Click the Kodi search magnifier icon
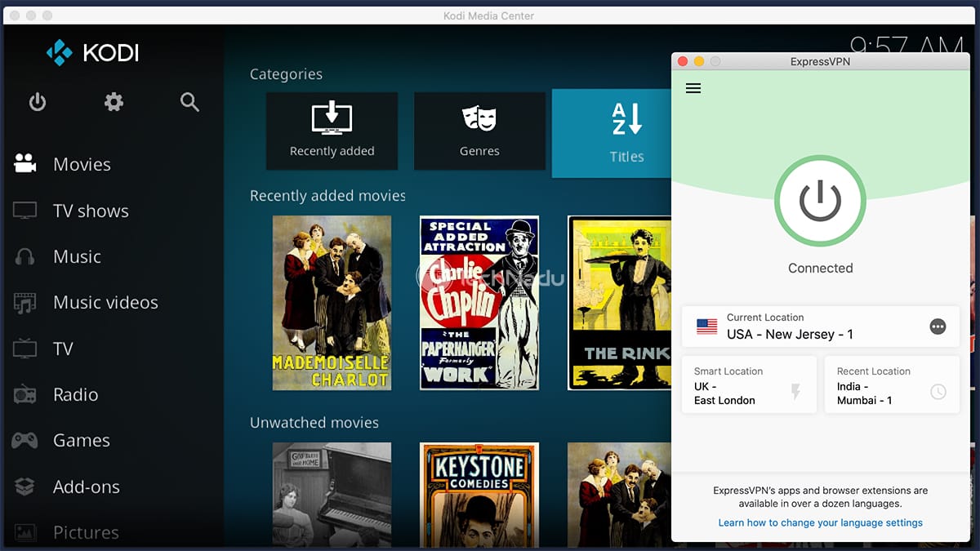 click(x=189, y=102)
